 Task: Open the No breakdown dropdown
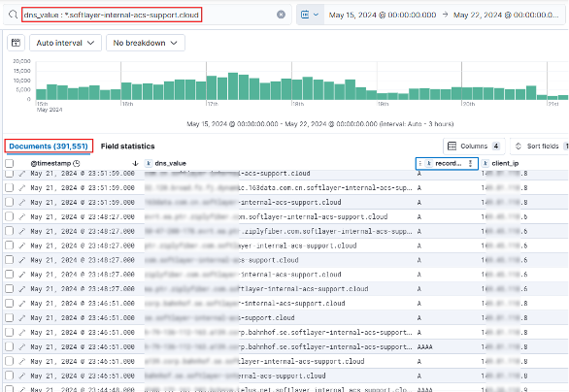(x=146, y=43)
